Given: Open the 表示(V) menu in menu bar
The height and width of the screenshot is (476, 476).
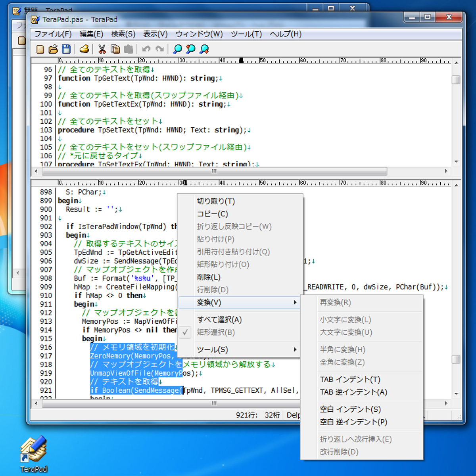Looking at the screenshot, I should pos(155,34).
